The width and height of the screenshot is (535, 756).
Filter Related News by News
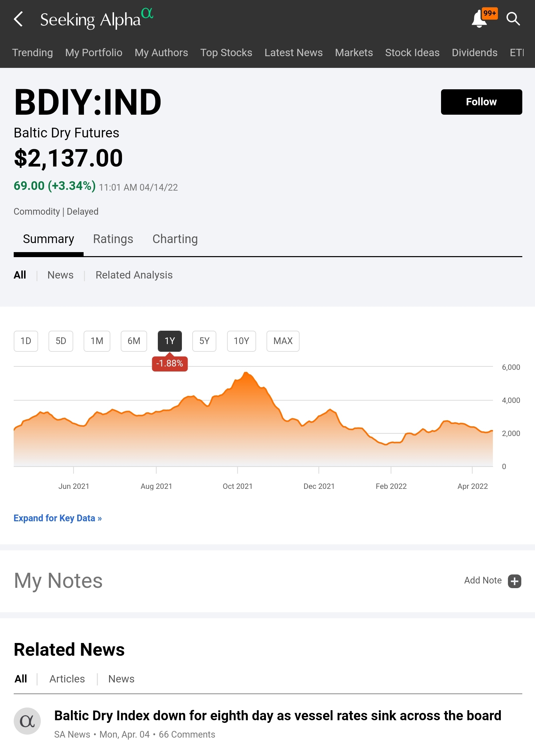click(121, 679)
